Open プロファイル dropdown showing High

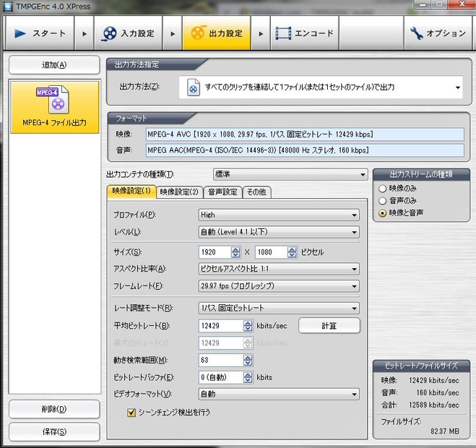click(x=279, y=215)
